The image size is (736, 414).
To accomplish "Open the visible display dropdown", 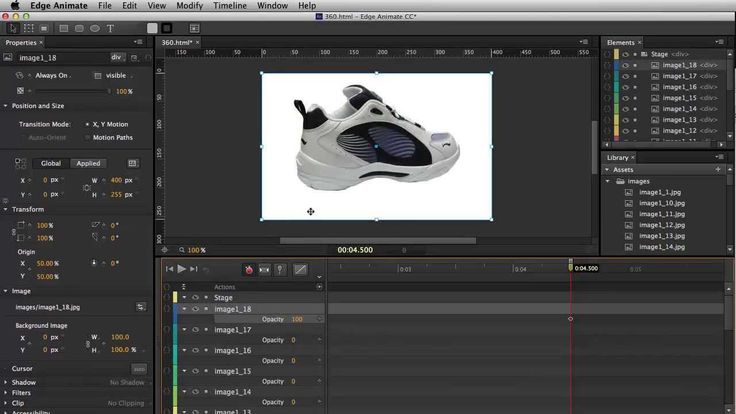I will [x=116, y=76].
